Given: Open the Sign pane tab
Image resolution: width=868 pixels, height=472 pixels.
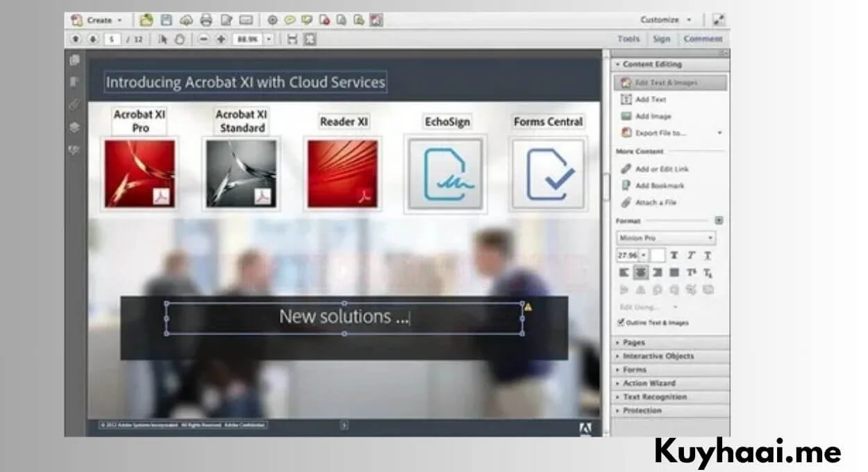Looking at the screenshot, I should pos(662,39).
